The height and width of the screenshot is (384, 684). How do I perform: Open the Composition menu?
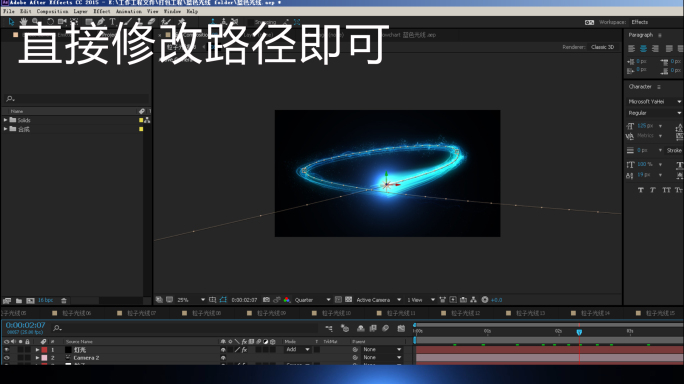[x=52, y=11]
